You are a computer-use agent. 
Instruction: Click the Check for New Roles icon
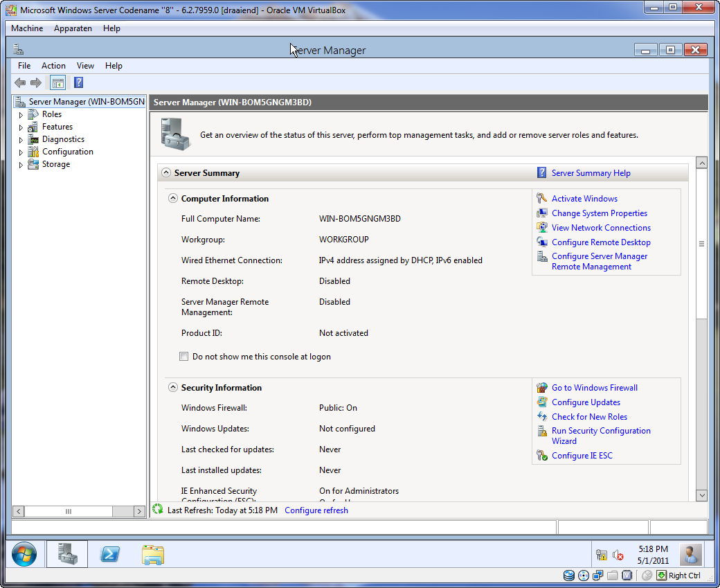coord(542,417)
